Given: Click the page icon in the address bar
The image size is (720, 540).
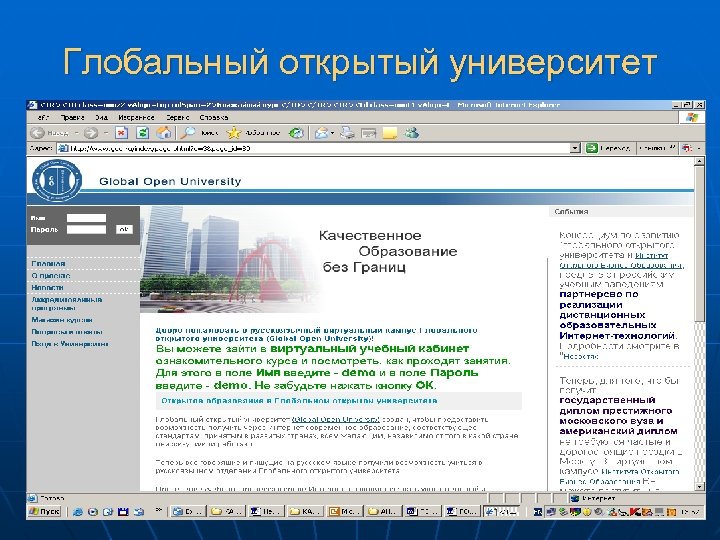Looking at the screenshot, I should (63, 148).
